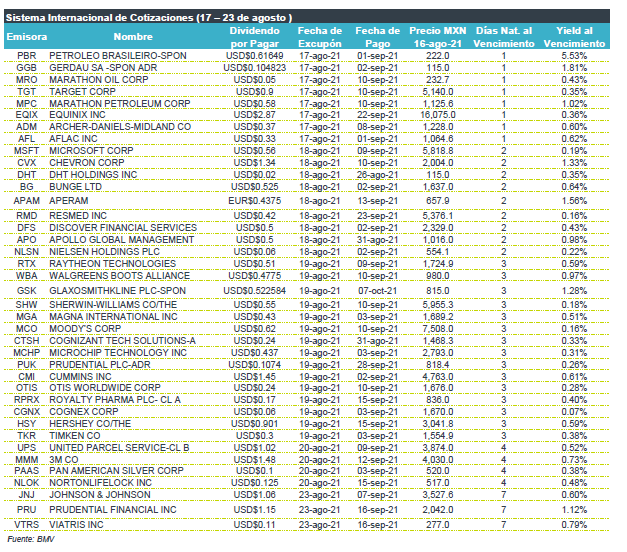This screenshot has width=627, height=552.
Task: Select price 277.0 for Viatris
Action: click(438, 525)
